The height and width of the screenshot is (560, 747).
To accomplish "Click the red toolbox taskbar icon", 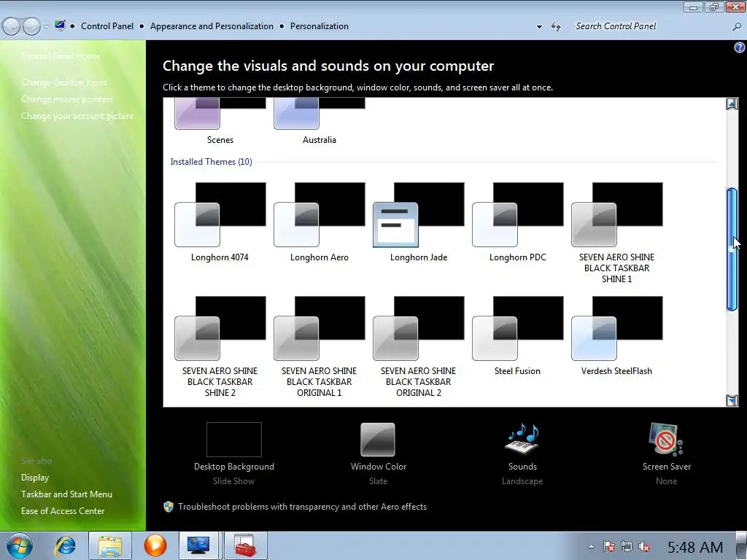I will click(x=245, y=545).
